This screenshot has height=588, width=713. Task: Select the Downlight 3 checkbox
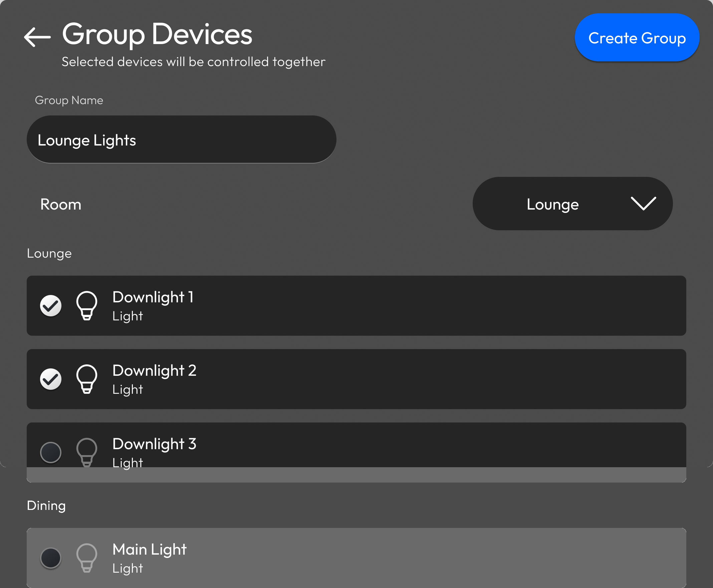coord(51,452)
